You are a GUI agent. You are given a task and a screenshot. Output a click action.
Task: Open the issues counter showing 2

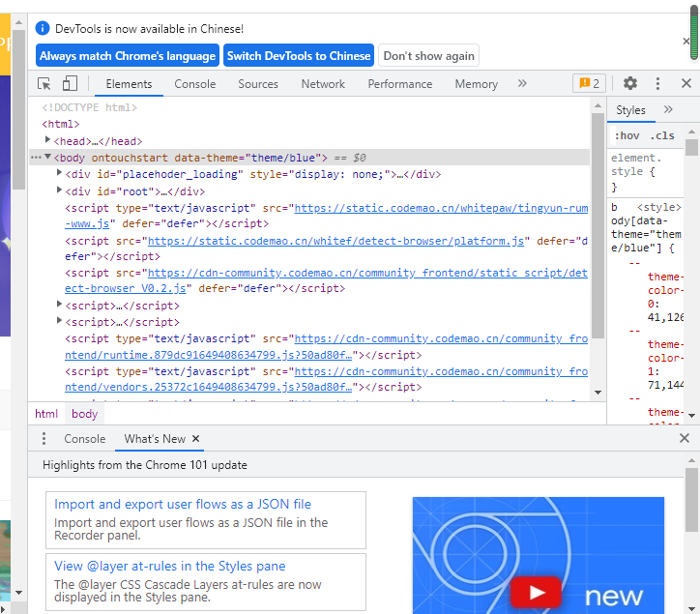click(x=589, y=83)
